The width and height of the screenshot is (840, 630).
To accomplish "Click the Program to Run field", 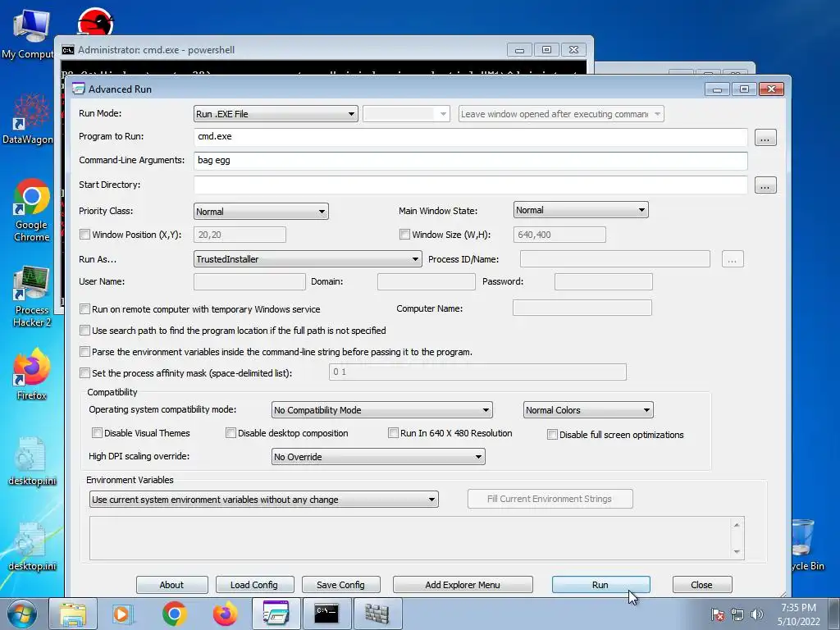I will (x=470, y=137).
